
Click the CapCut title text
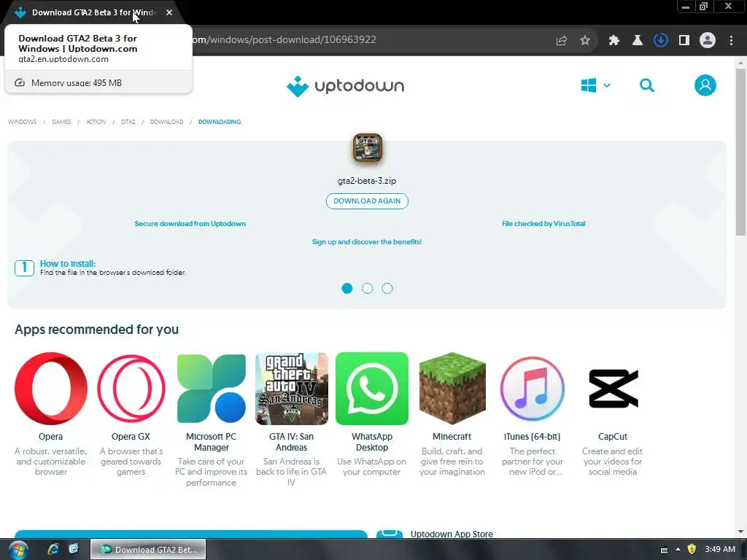[x=613, y=437]
